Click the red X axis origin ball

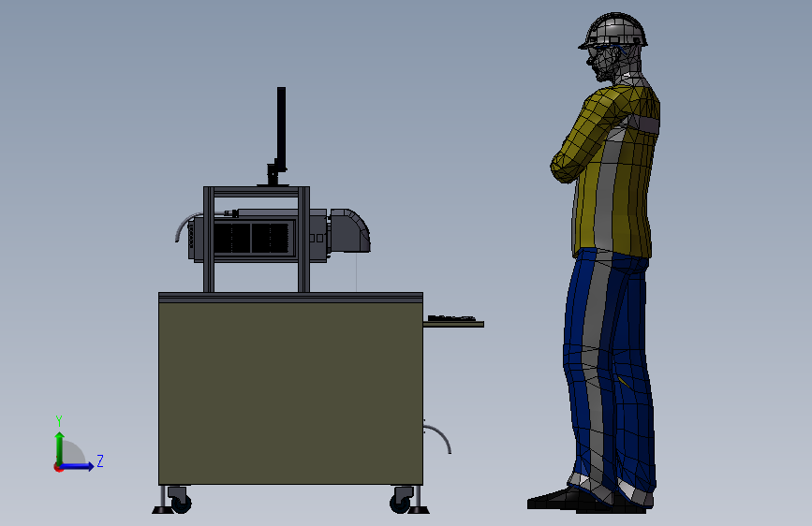tap(58, 467)
